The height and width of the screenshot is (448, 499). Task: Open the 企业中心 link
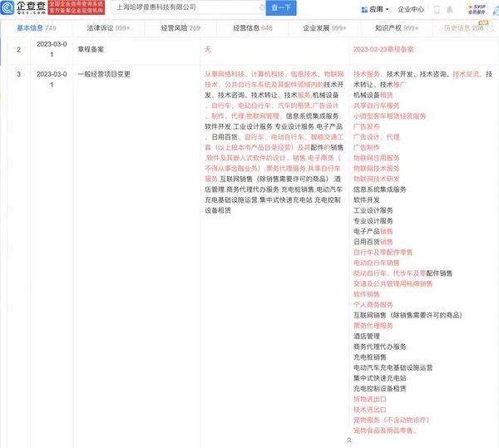click(x=411, y=9)
